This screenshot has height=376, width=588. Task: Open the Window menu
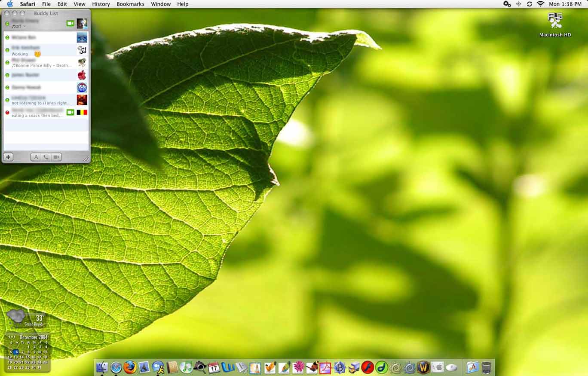point(161,4)
